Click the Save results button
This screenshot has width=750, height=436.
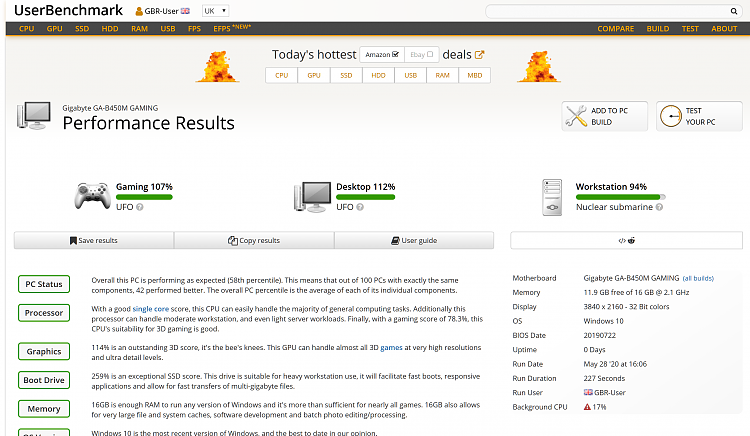coord(94,240)
